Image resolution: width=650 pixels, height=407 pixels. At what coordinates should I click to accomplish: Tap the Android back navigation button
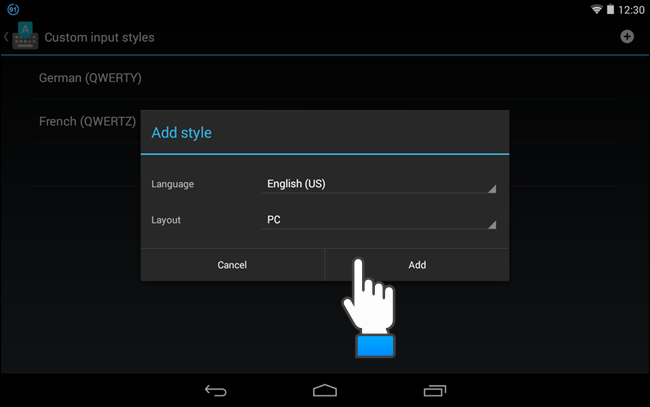click(x=216, y=390)
